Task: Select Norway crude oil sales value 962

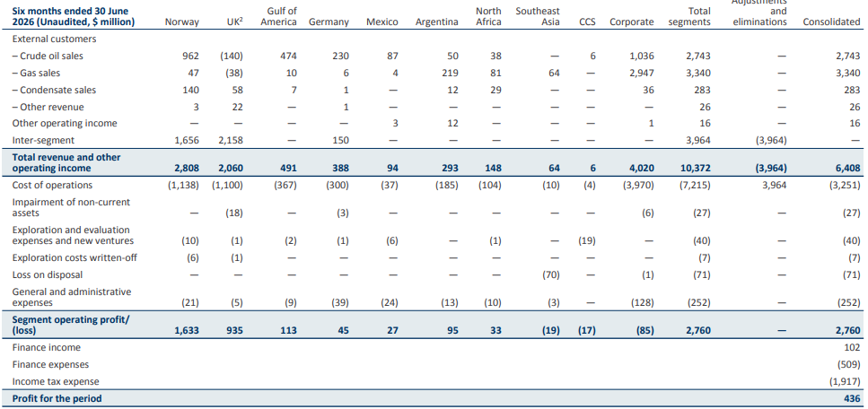Action: pos(190,56)
